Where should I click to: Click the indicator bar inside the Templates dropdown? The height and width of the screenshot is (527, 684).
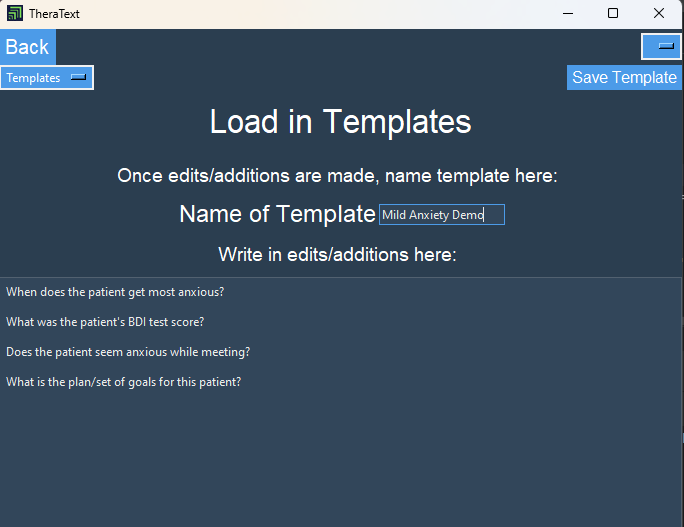pos(79,77)
